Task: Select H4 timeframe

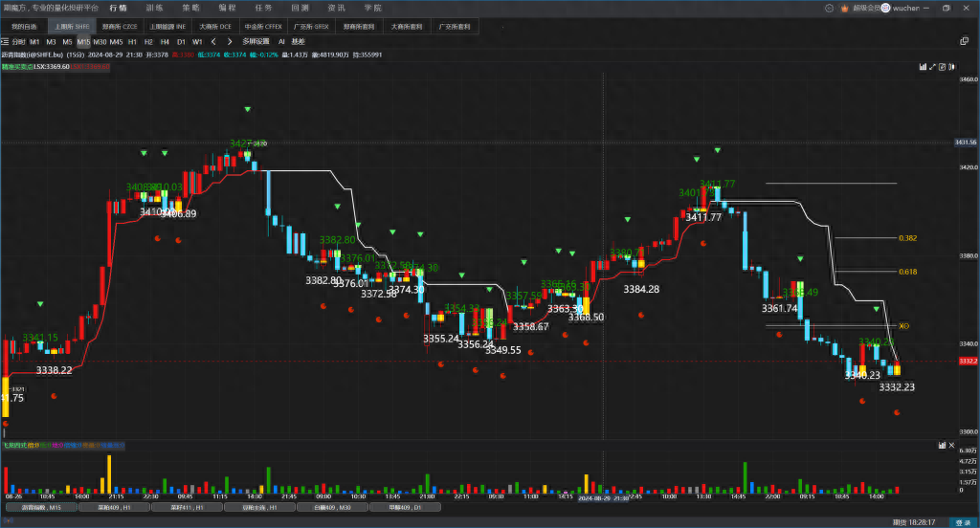Action: (165, 42)
